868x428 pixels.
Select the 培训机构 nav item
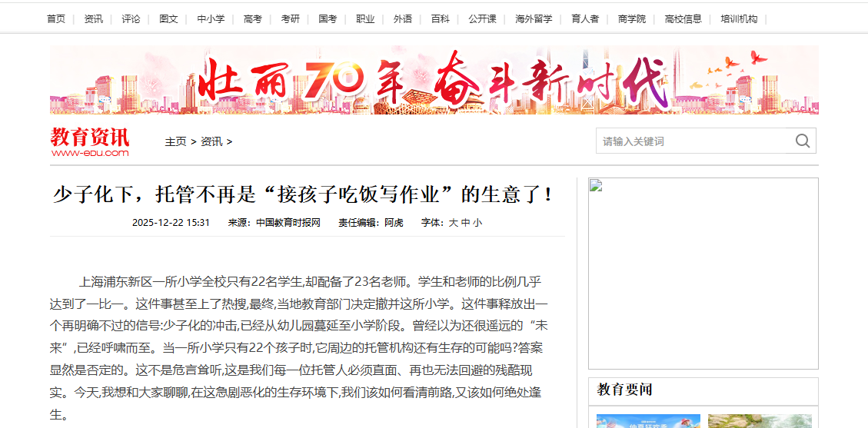pos(739,18)
